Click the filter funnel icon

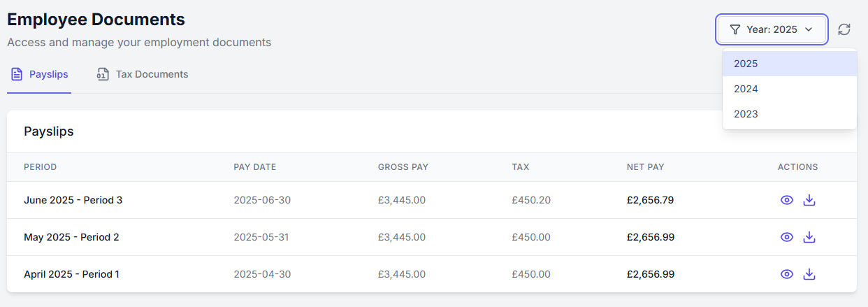pyautogui.click(x=735, y=29)
